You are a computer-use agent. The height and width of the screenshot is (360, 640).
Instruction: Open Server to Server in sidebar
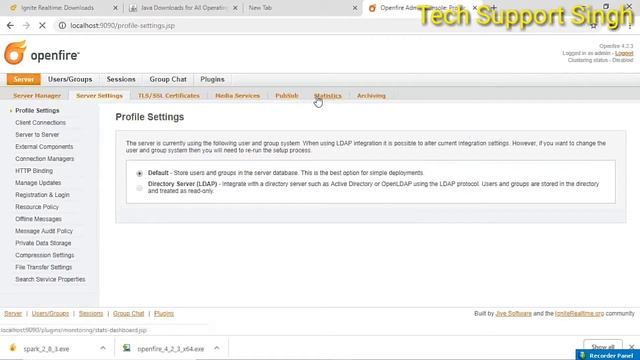37,135
